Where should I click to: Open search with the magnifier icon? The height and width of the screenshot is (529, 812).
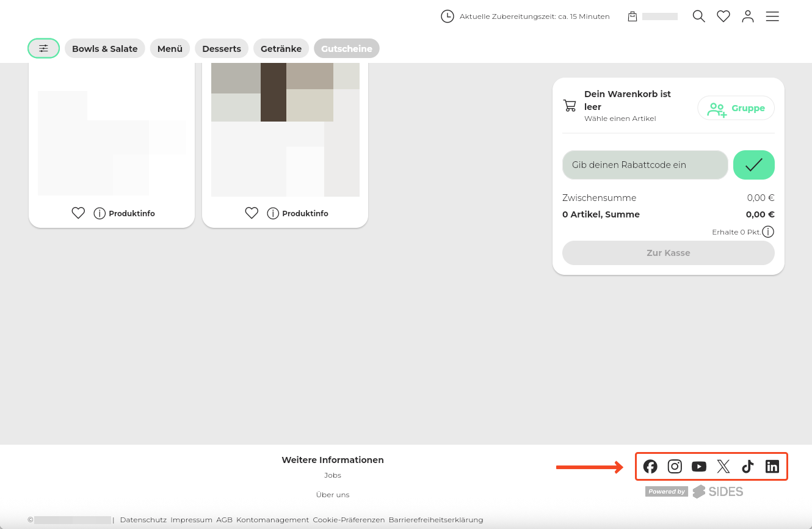tap(699, 16)
